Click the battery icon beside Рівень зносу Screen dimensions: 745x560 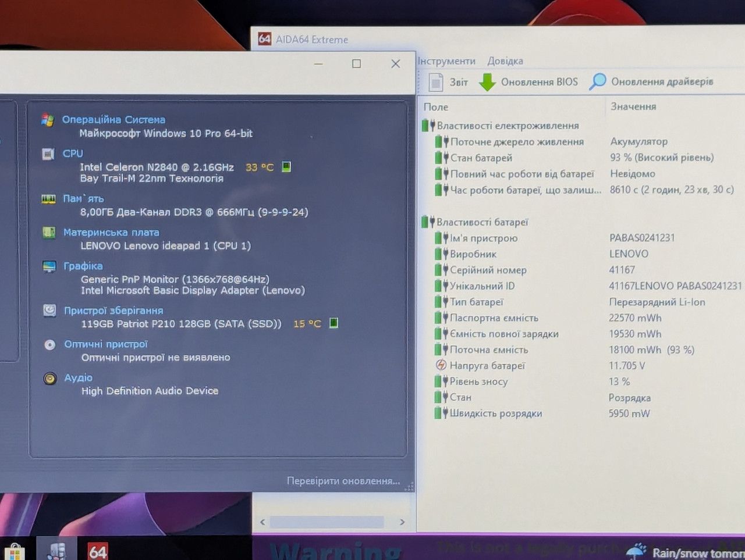(442, 381)
